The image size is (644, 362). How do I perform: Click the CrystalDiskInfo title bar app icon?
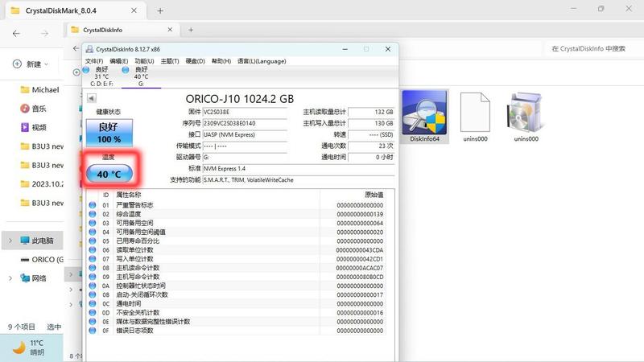point(89,49)
